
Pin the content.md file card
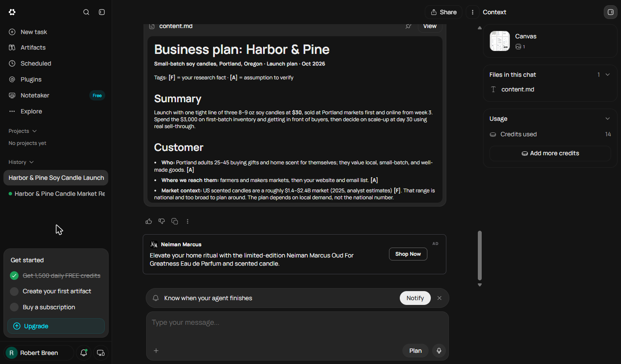click(x=408, y=26)
